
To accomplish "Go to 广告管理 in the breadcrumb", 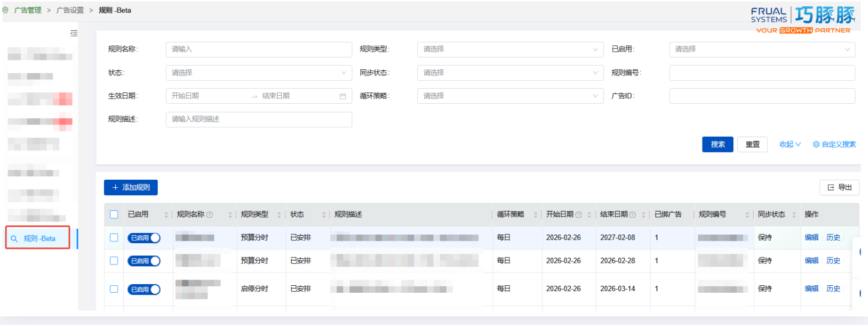I will [28, 10].
